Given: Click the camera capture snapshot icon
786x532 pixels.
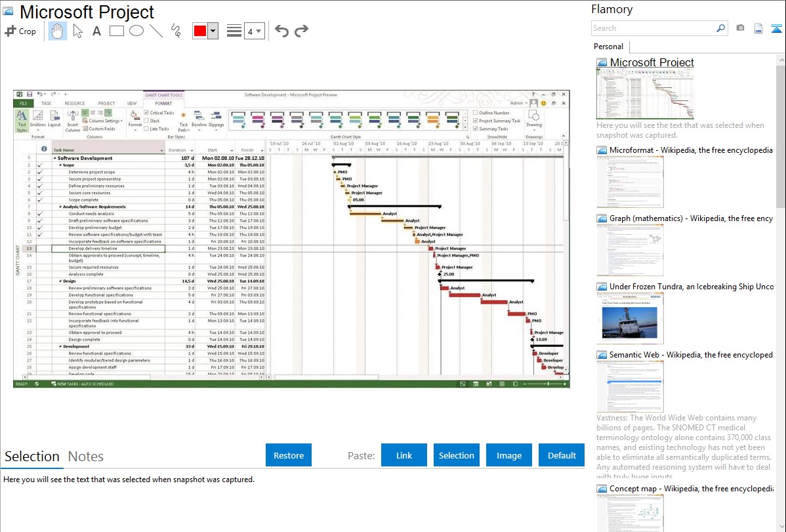Looking at the screenshot, I should pyautogui.click(x=740, y=28).
